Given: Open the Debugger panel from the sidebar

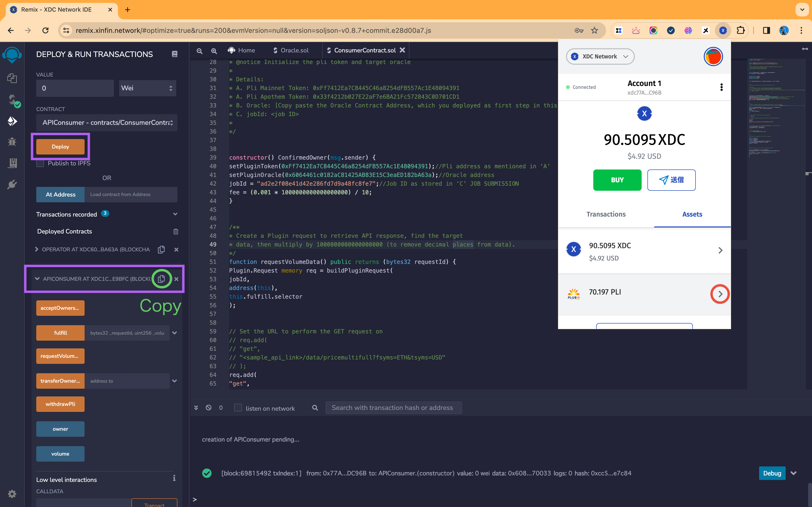Looking at the screenshot, I should pos(12,142).
